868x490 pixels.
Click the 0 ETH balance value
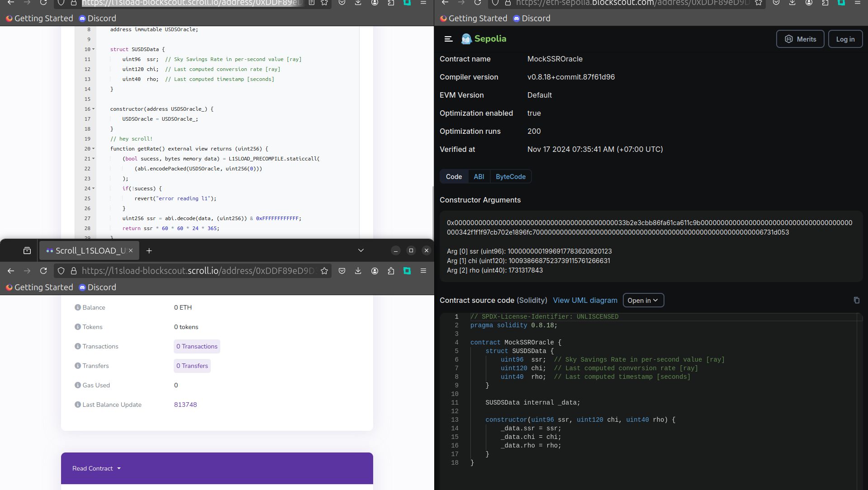click(183, 307)
